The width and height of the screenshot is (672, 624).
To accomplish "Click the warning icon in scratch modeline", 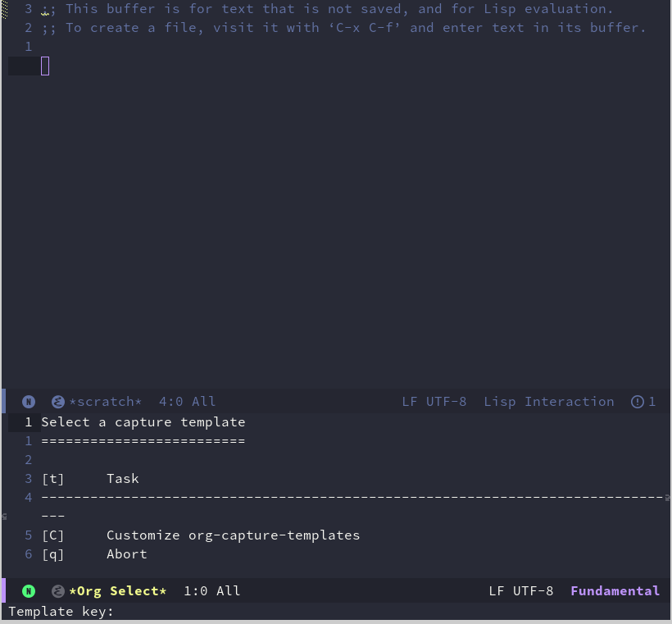I will [x=638, y=402].
